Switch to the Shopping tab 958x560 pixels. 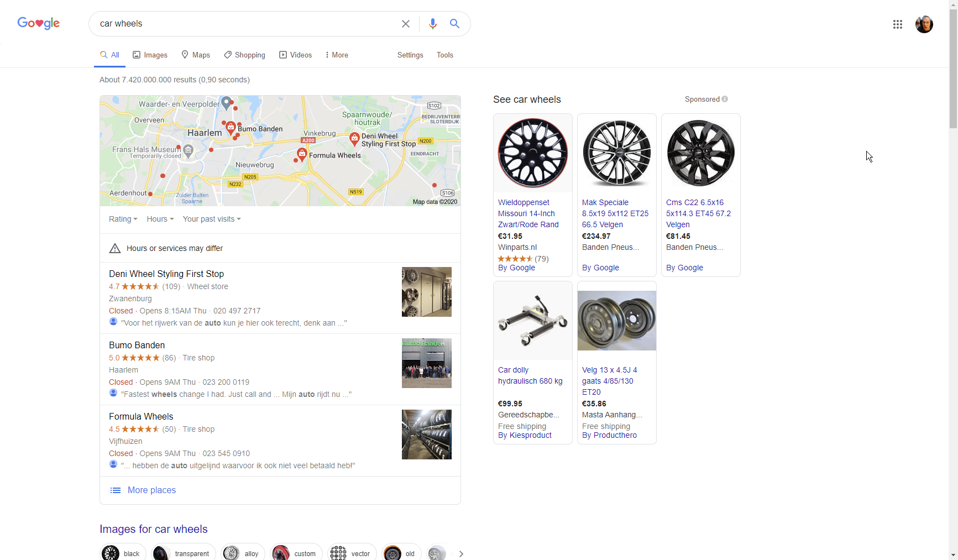click(244, 55)
